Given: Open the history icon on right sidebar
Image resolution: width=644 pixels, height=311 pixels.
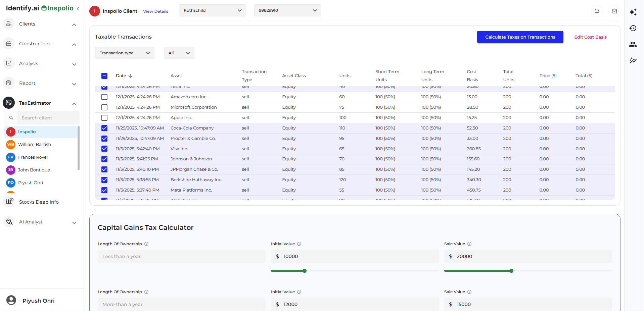Looking at the screenshot, I should coord(633,28).
